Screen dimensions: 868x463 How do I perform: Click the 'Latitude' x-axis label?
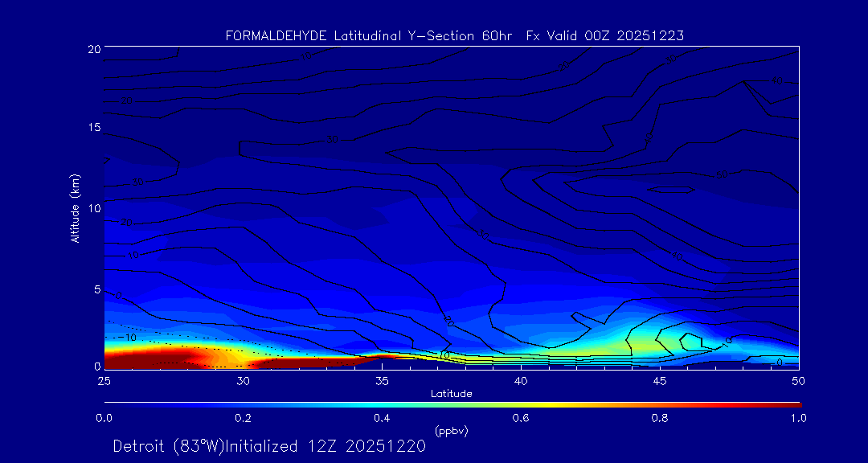pyautogui.click(x=451, y=394)
